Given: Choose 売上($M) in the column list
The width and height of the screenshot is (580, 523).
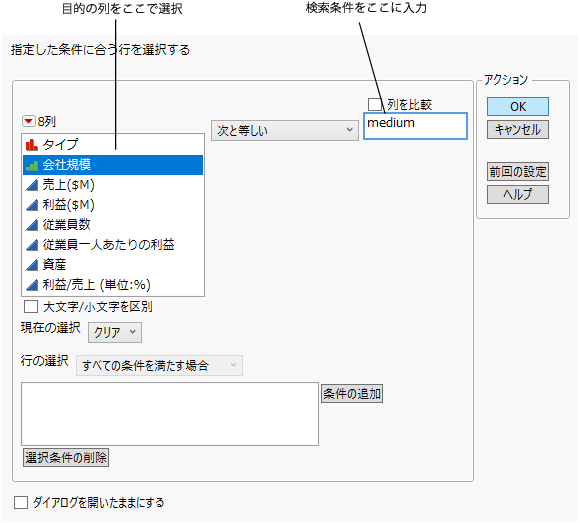Looking at the screenshot, I should tap(113, 185).
